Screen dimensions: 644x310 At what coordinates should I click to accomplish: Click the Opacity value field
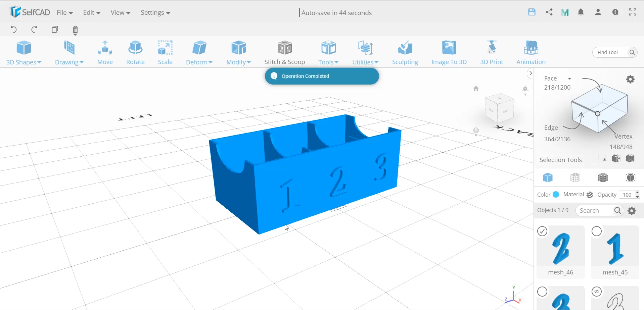(x=627, y=195)
